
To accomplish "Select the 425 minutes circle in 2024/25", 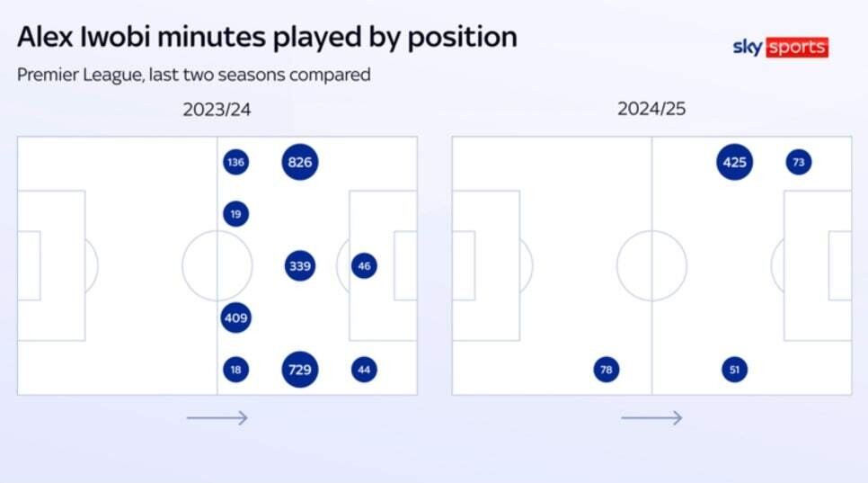I will pyautogui.click(x=735, y=162).
